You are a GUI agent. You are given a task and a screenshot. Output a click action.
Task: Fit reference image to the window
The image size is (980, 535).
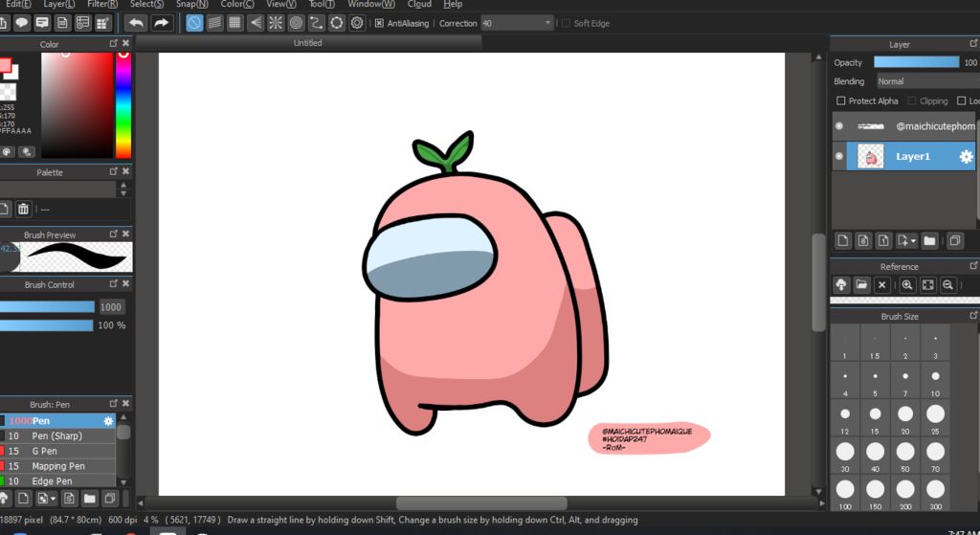click(928, 285)
